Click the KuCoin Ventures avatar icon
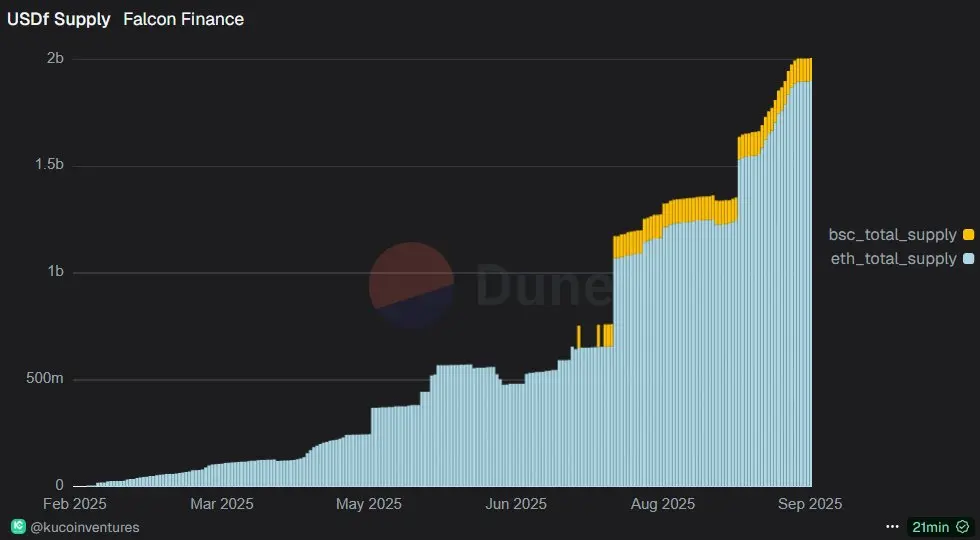This screenshot has width=980, height=540. pos(18,527)
